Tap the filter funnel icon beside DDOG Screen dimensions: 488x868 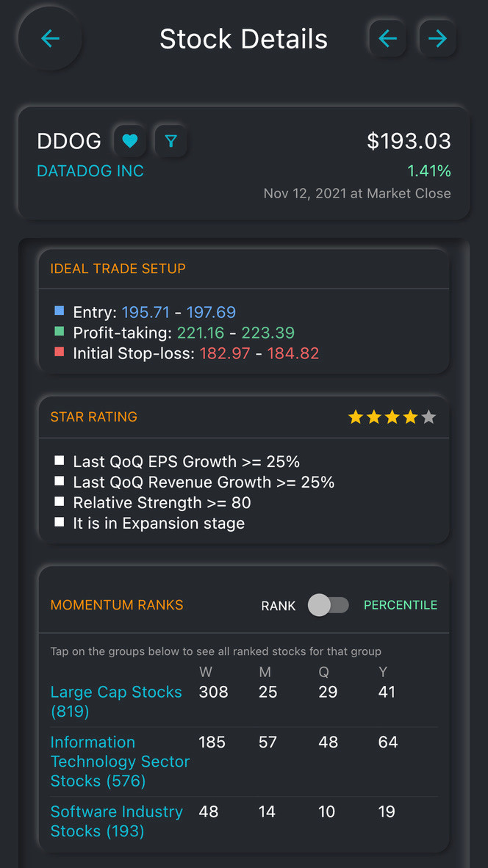171,141
